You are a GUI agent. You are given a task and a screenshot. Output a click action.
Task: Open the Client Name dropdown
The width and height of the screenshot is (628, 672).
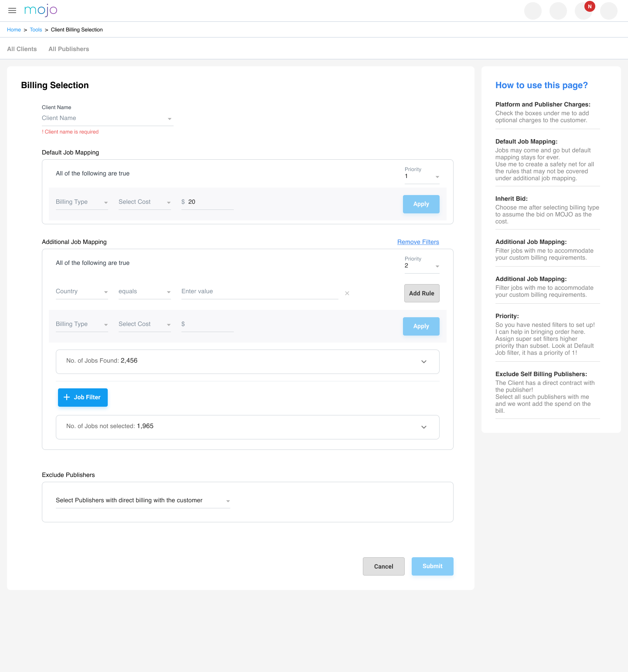107,118
